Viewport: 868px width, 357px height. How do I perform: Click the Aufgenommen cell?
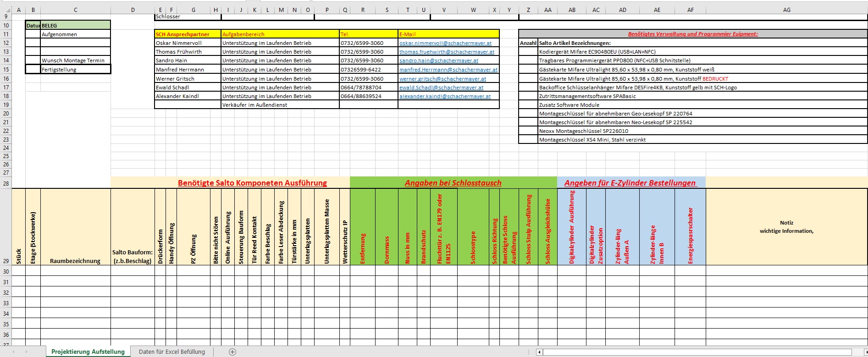(x=76, y=34)
